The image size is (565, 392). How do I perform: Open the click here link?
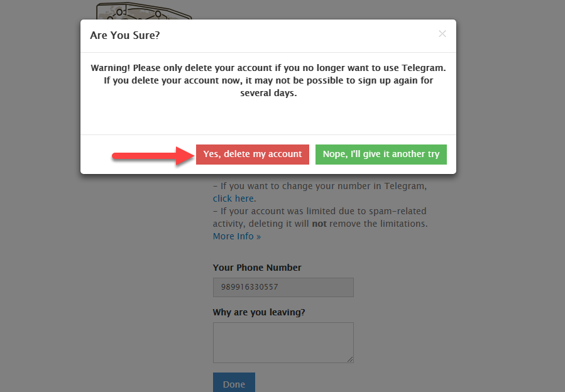(234, 199)
